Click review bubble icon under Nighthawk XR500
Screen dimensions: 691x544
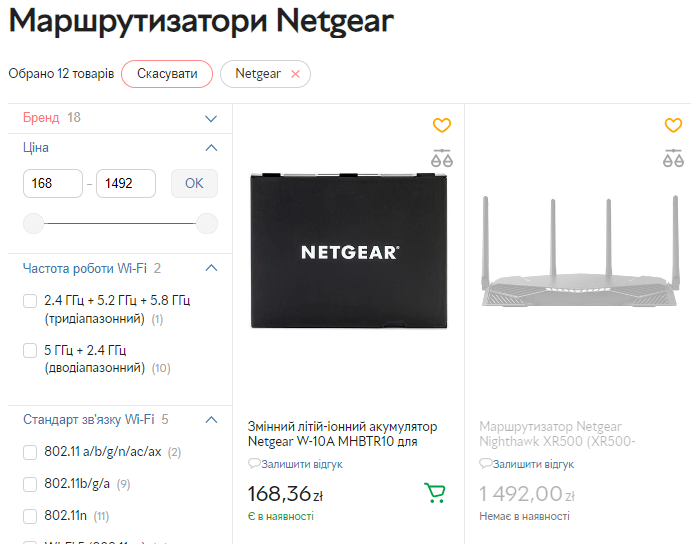486,464
